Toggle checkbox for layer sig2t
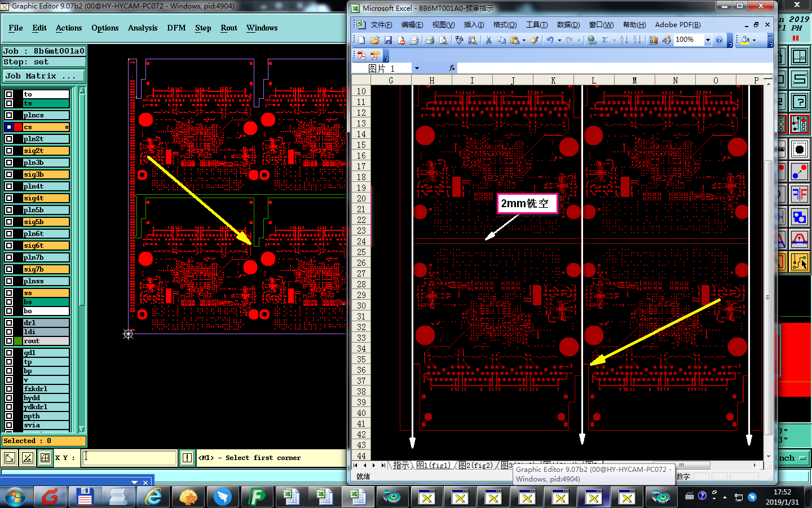Viewport: 812px width, 508px height. click(9, 151)
